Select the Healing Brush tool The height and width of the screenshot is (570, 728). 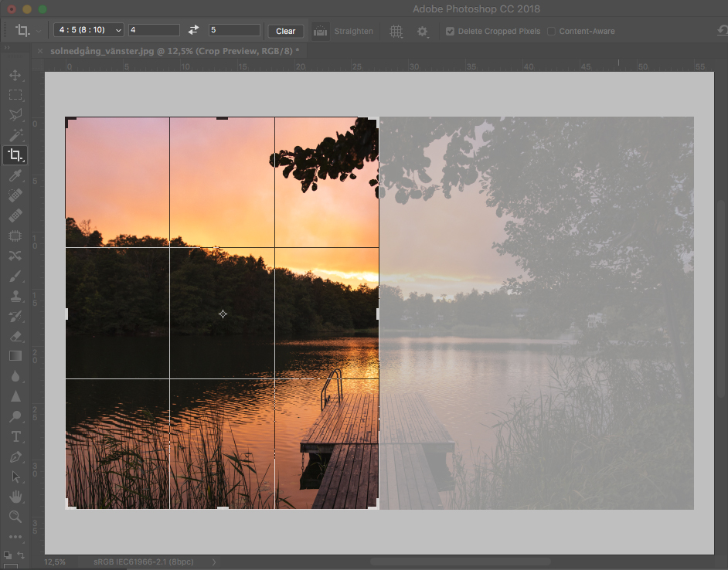15,215
